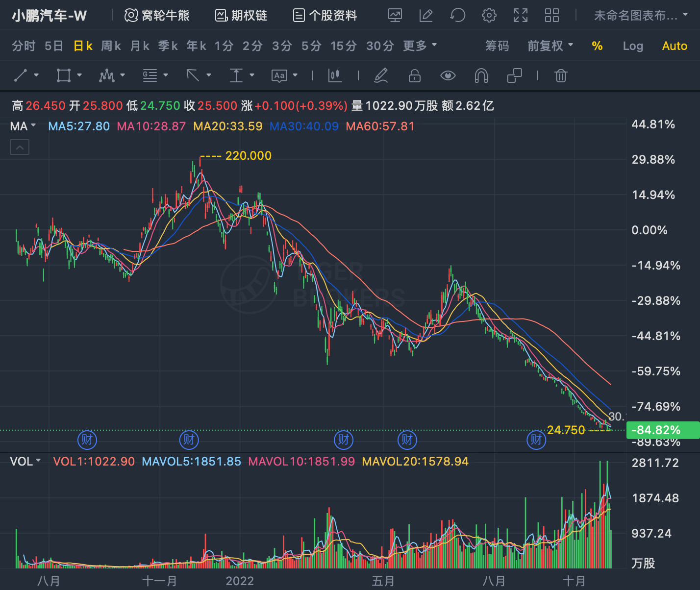
Task: Open the layout grid icon
Action: coord(552,15)
